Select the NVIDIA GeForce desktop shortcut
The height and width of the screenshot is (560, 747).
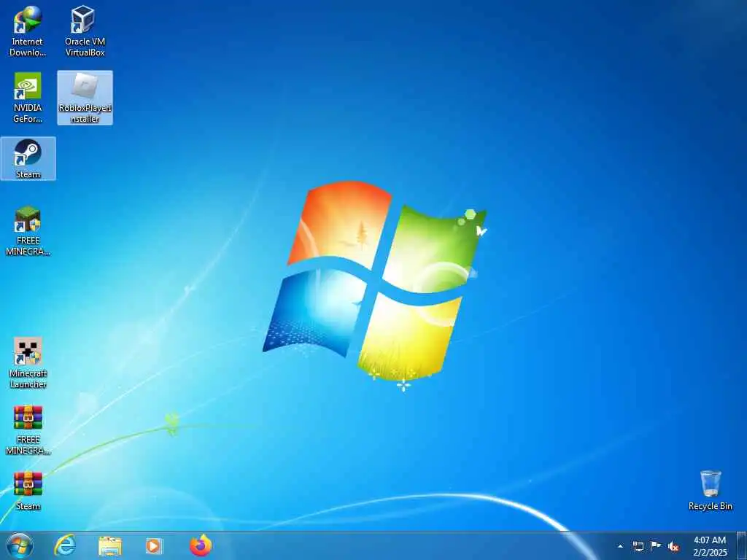28,98
